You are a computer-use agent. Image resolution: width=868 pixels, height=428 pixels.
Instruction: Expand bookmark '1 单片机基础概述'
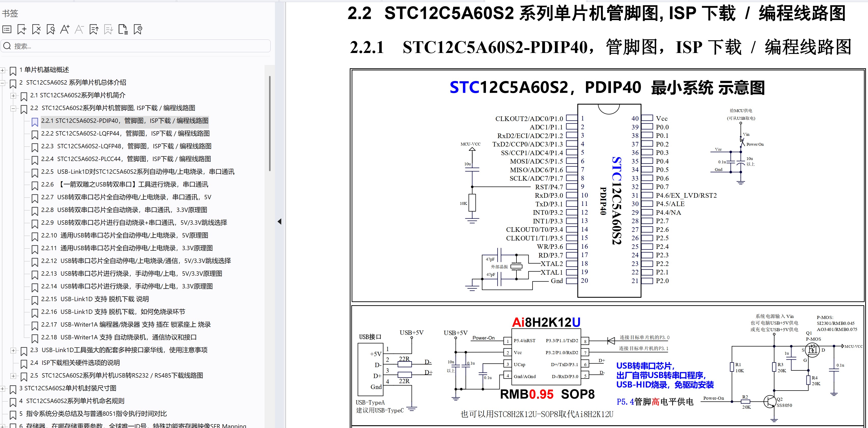(3, 70)
